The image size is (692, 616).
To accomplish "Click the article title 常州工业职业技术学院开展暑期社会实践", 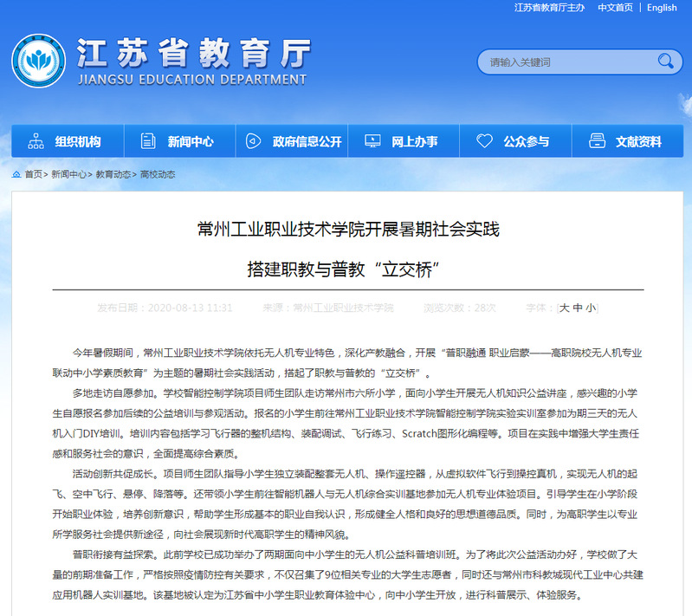I will click(x=348, y=230).
